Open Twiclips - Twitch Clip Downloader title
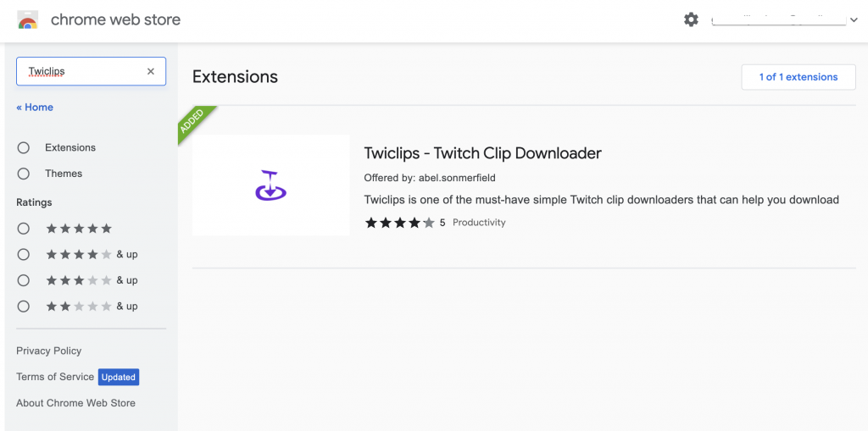This screenshot has height=431, width=868. pos(482,152)
